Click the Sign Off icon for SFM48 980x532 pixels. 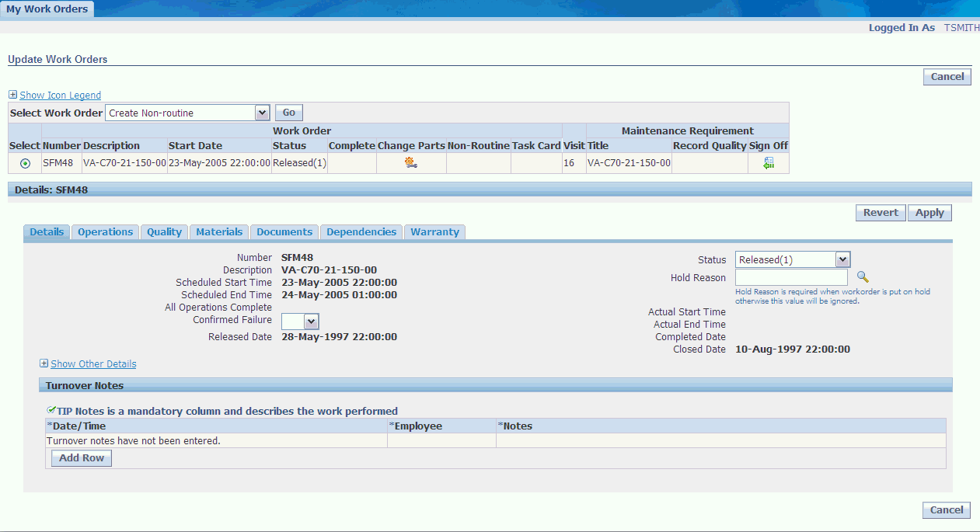[769, 163]
